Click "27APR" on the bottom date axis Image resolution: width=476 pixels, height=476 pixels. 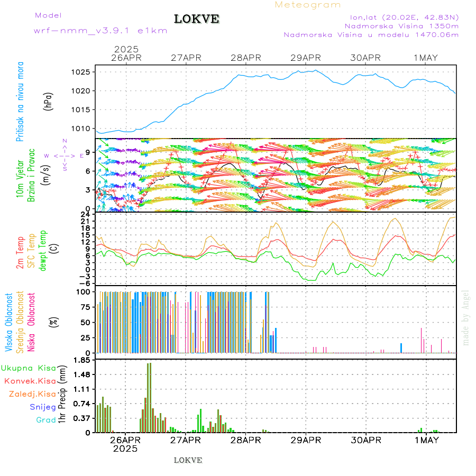pyautogui.click(x=186, y=440)
